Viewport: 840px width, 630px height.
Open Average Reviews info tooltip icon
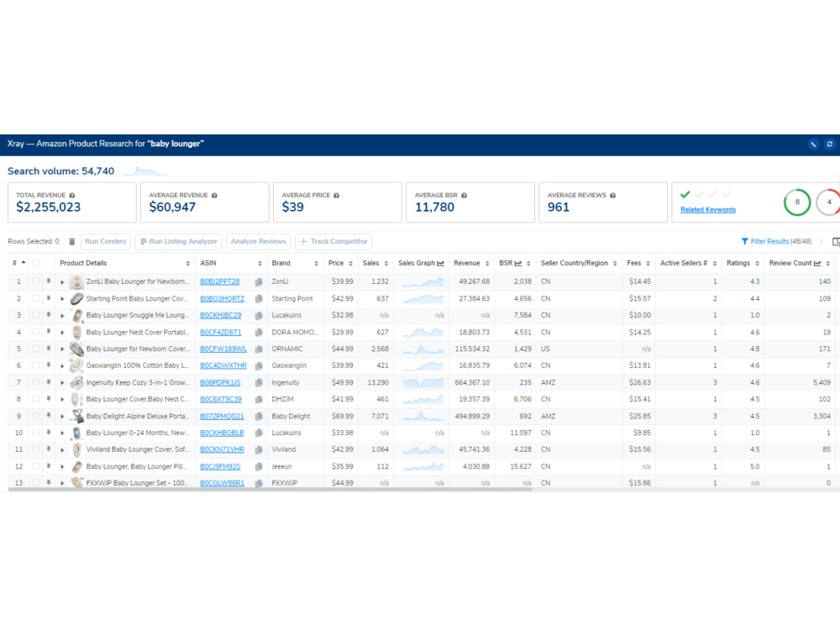[612, 196]
